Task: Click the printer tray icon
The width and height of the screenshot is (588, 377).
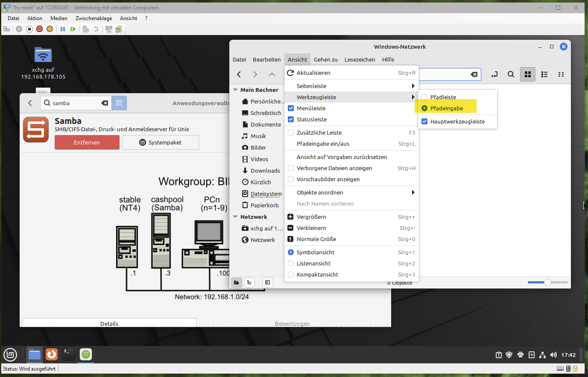Action: (520, 355)
